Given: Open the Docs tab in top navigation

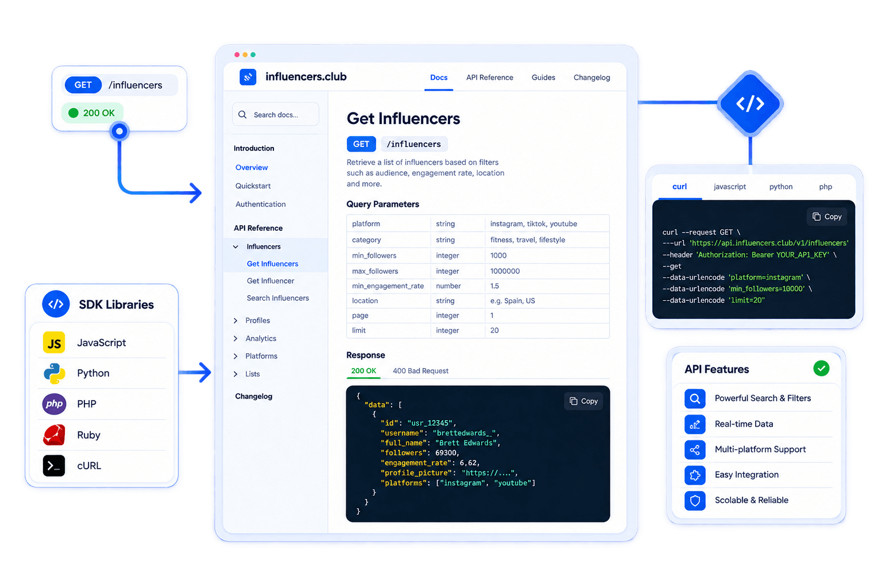Looking at the screenshot, I should (439, 78).
